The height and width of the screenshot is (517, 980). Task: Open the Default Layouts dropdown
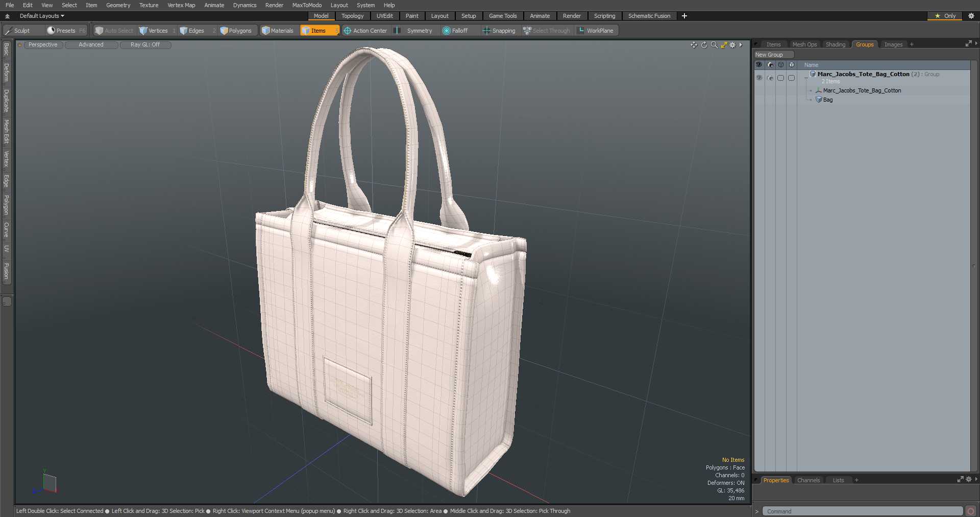(42, 16)
